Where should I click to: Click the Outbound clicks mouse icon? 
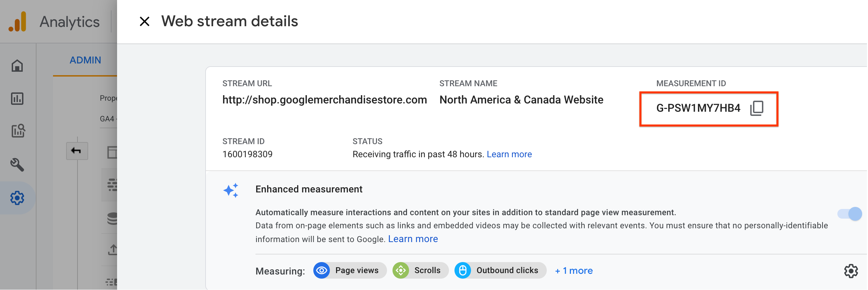[x=463, y=270]
